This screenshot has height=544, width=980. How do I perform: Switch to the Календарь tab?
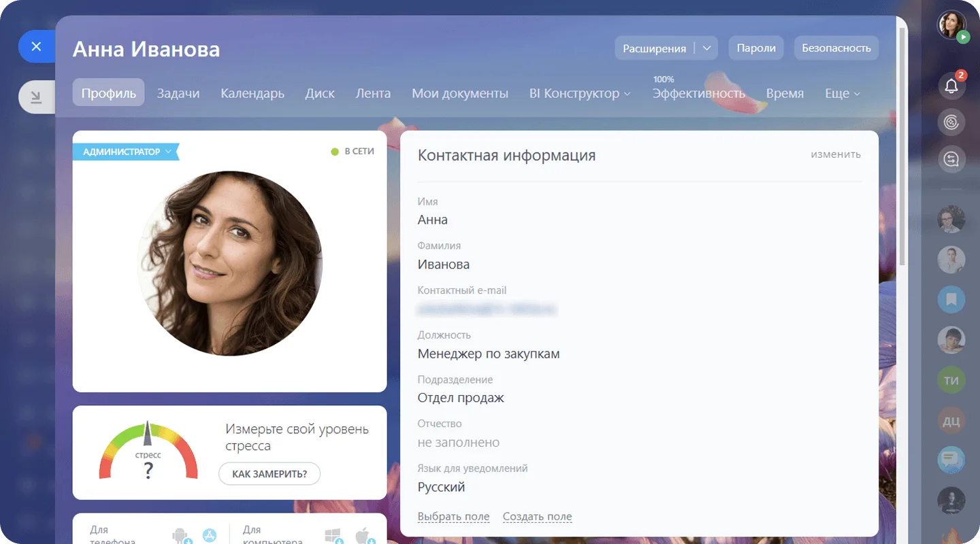coord(252,93)
